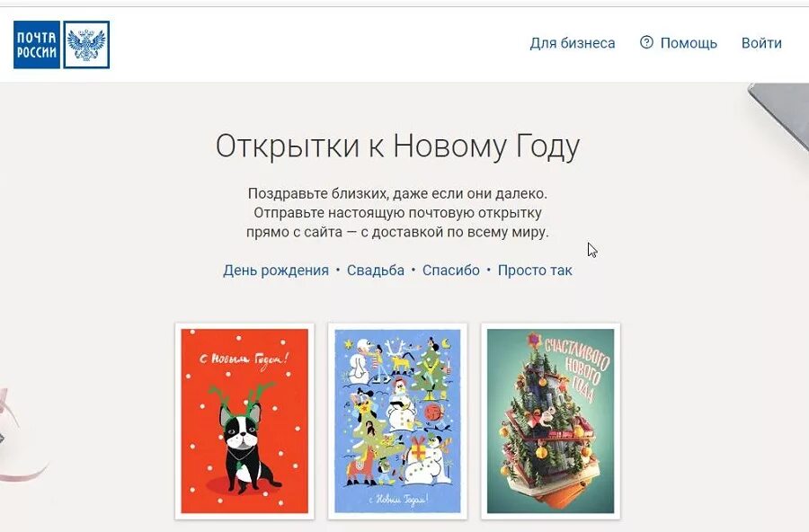Select the Просто так category link
The image size is (809, 532).
[x=535, y=270]
